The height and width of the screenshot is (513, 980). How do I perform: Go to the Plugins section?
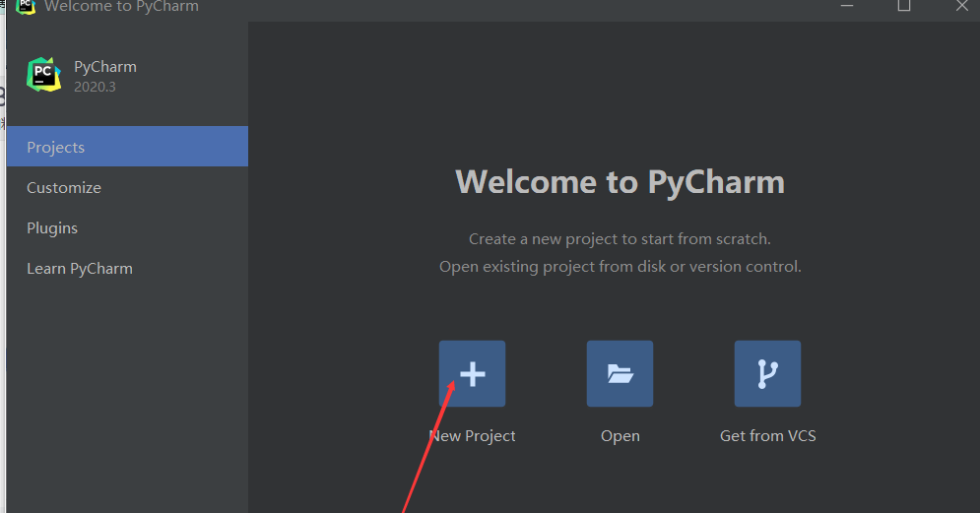pyautogui.click(x=127, y=228)
